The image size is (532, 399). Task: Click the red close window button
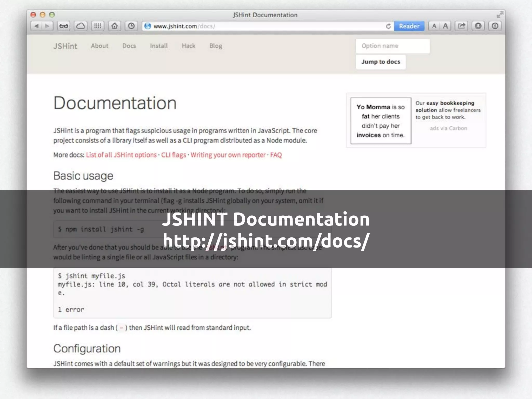pos(33,15)
